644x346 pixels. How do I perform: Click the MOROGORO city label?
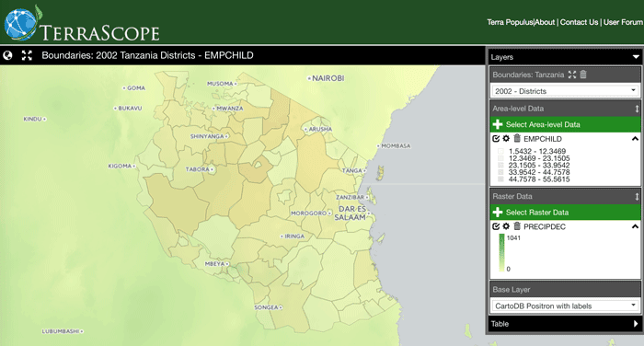308,213
